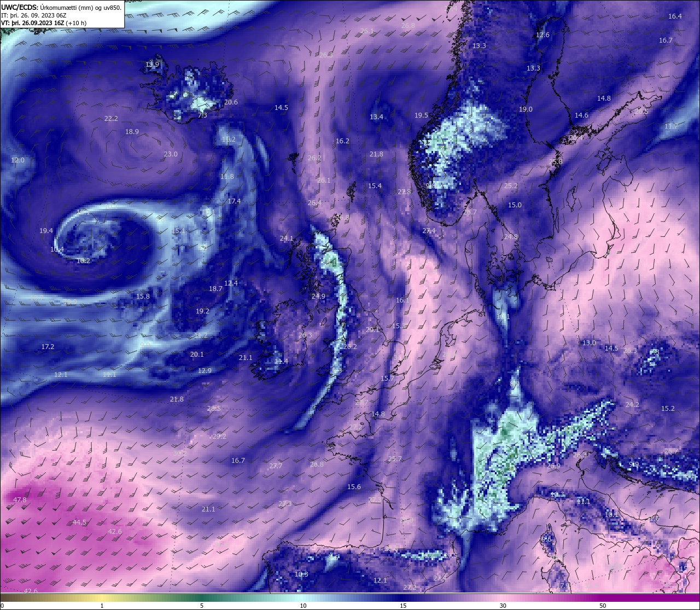Screen dimensions: 700x610
Task: Click the map value 11.8
Action: (227, 177)
